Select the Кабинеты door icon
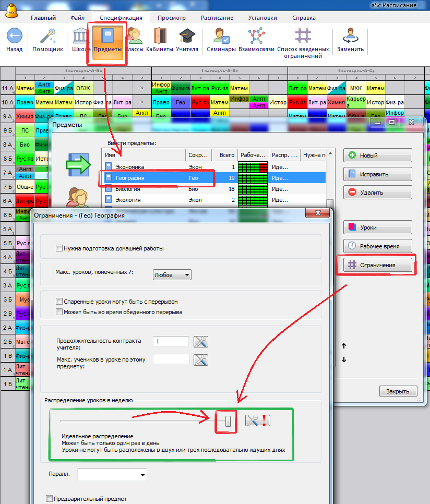Viewport: 430px width, 504px height. tap(160, 37)
